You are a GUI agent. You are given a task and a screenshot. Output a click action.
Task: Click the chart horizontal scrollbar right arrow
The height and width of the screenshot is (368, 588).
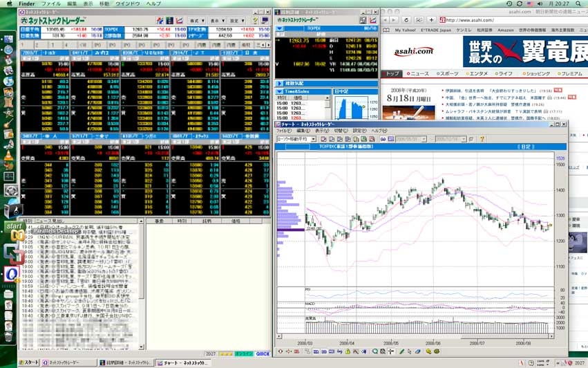tap(551, 336)
